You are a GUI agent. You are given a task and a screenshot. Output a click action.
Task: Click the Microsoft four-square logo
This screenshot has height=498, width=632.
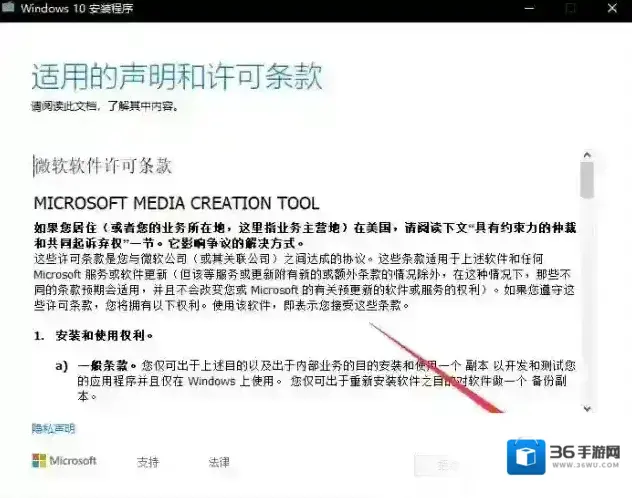tap(40, 461)
